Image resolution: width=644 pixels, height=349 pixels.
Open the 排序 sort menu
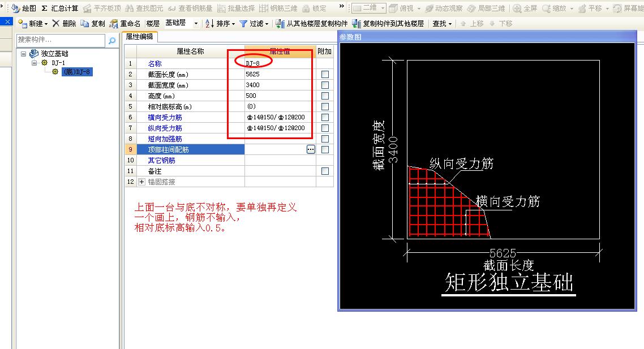click(x=220, y=24)
